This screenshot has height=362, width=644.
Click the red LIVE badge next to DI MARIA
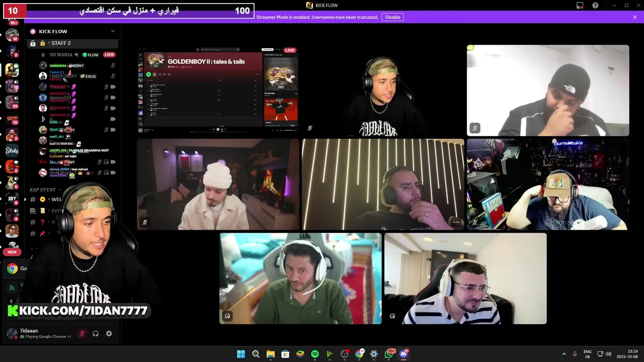[109, 54]
